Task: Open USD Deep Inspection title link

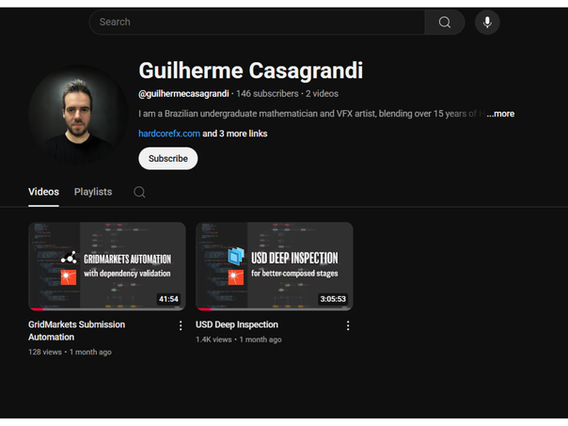Action: tap(237, 325)
